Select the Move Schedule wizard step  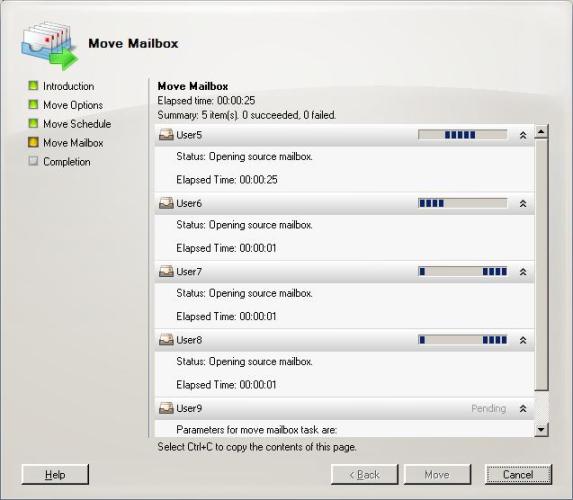coord(77,124)
